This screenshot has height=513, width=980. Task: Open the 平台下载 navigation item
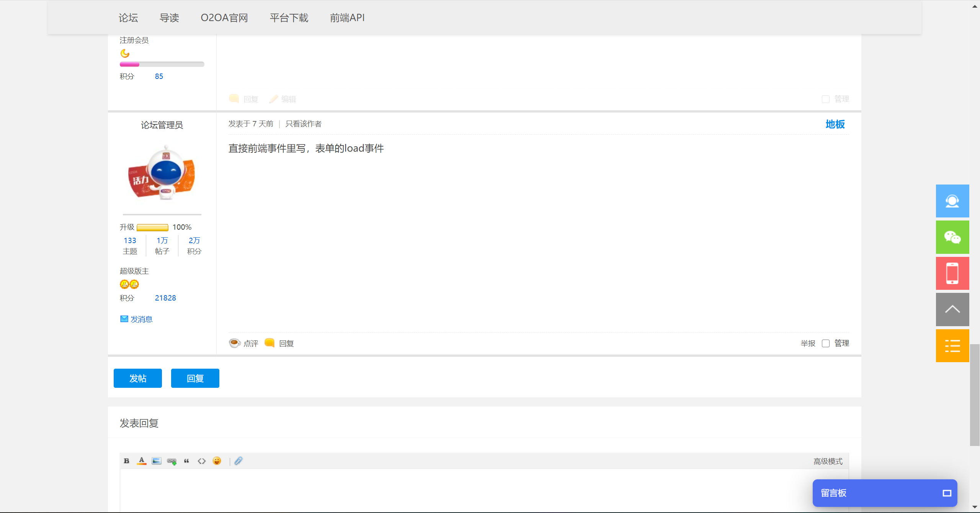click(289, 18)
